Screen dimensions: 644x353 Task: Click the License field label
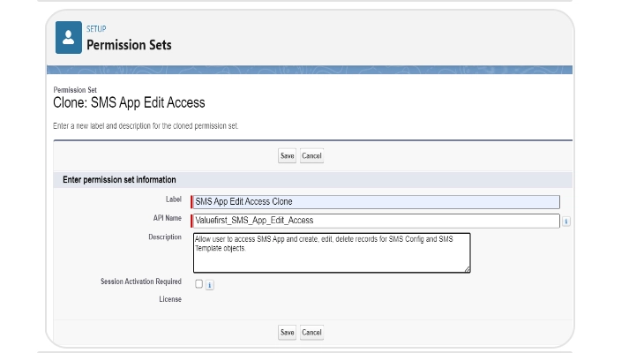(x=168, y=299)
